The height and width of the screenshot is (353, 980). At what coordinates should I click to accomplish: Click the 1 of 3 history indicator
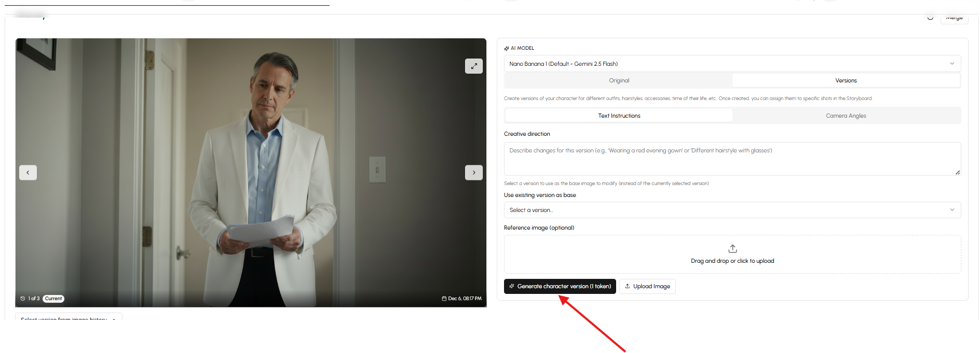coord(30,299)
